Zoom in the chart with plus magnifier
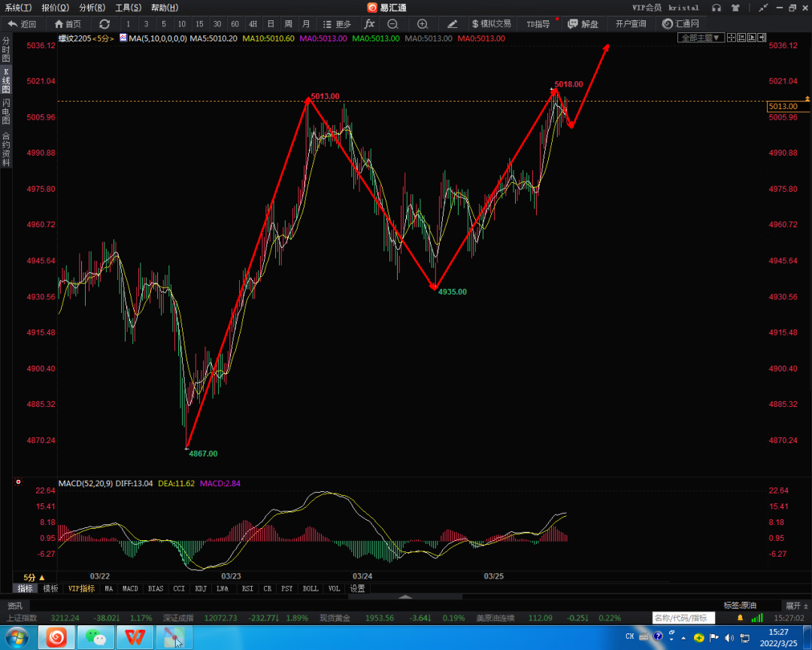812x650 pixels. [423, 24]
